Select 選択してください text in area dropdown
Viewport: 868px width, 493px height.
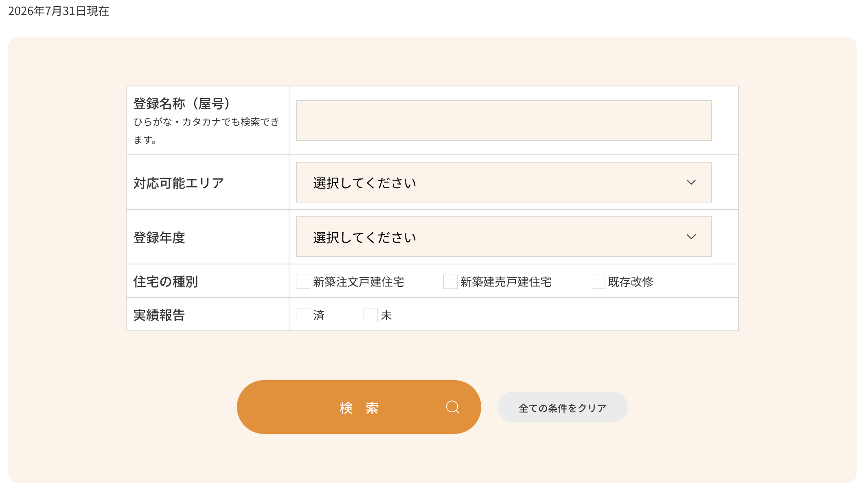(364, 183)
